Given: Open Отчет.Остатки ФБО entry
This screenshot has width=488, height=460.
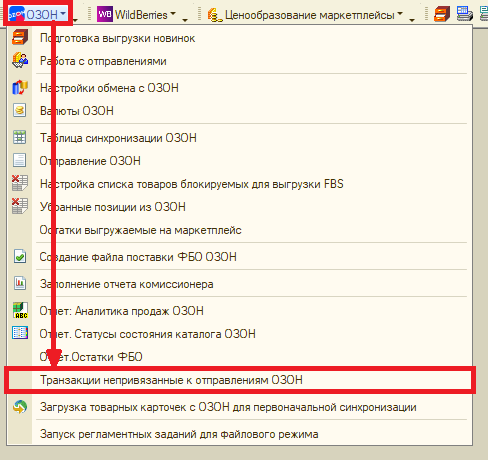Looking at the screenshot, I should (91, 357).
